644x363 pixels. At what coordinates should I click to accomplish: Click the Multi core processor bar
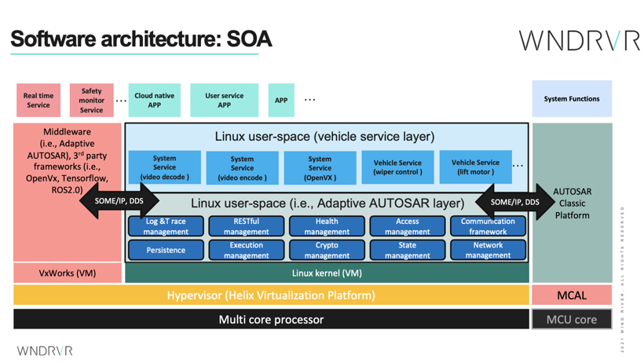point(271,320)
